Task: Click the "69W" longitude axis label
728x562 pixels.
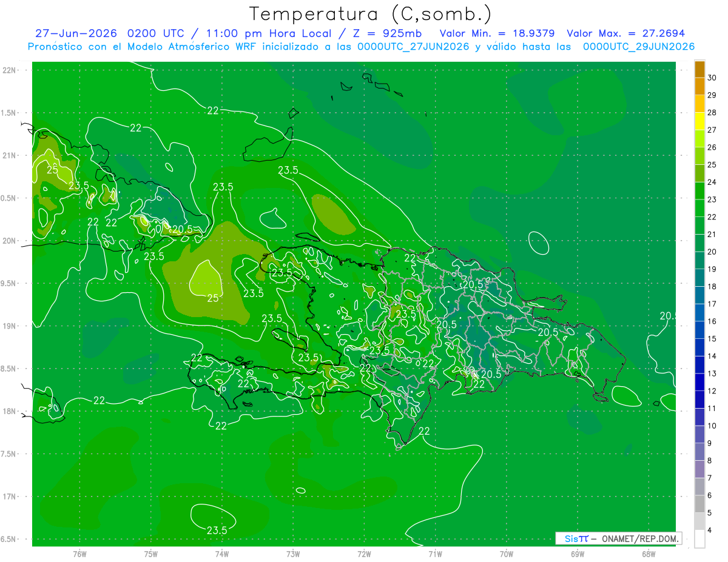Action: coord(577,554)
